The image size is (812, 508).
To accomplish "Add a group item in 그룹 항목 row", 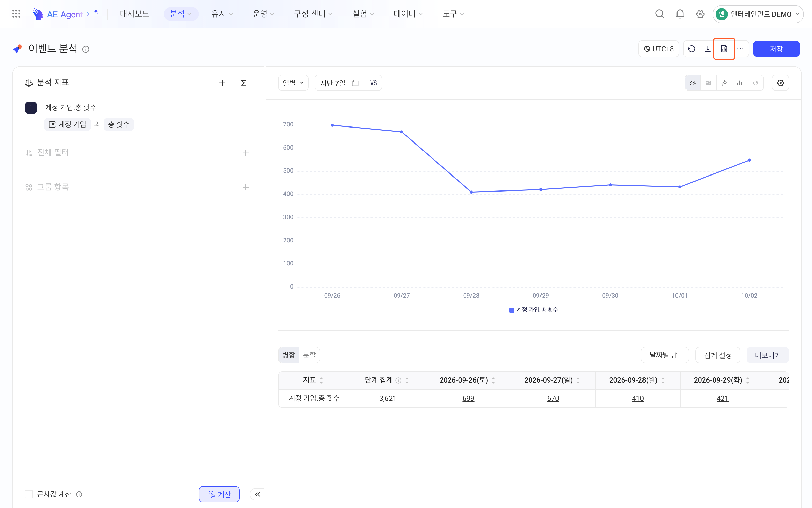I will pos(246,187).
